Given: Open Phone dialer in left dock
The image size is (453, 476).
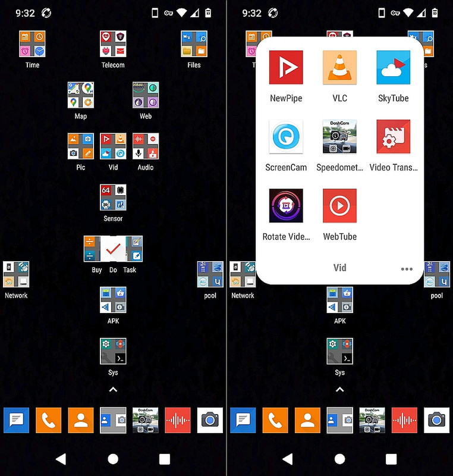Looking at the screenshot, I should coord(49,421).
